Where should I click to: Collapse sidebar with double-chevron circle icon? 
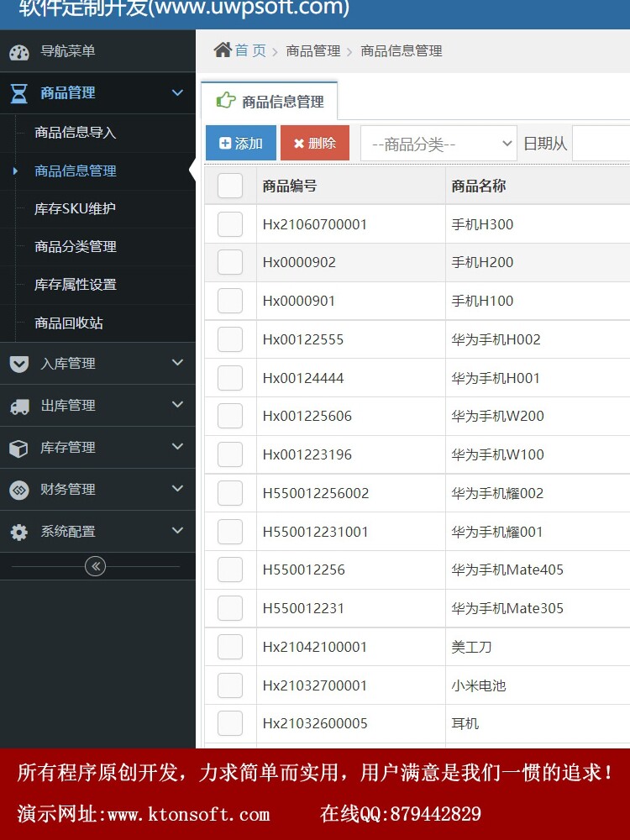click(96, 566)
